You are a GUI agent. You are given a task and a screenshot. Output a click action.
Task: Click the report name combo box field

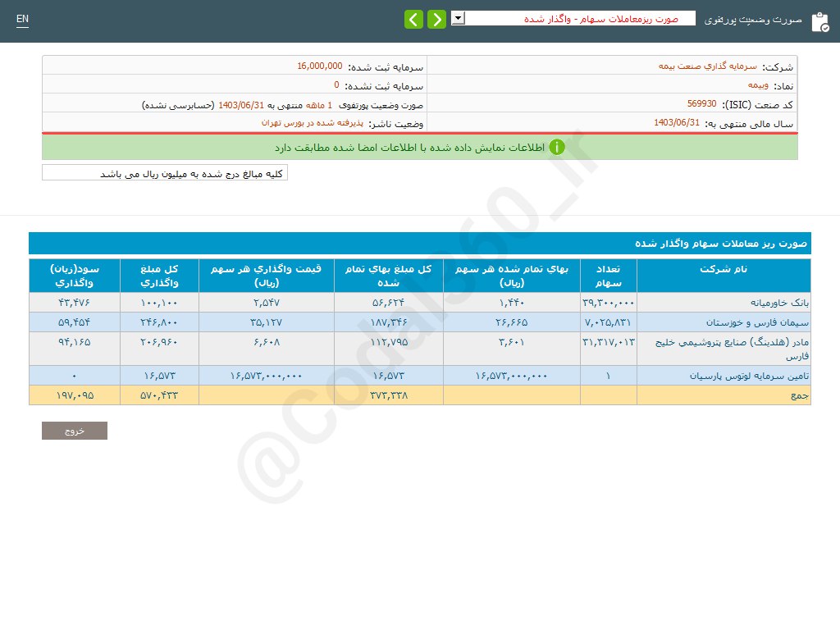[x=580, y=18]
